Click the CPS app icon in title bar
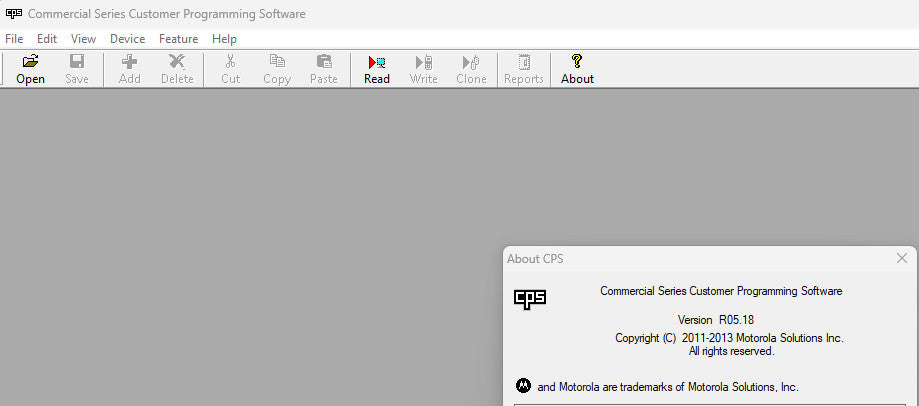The width and height of the screenshot is (919, 406). (14, 14)
